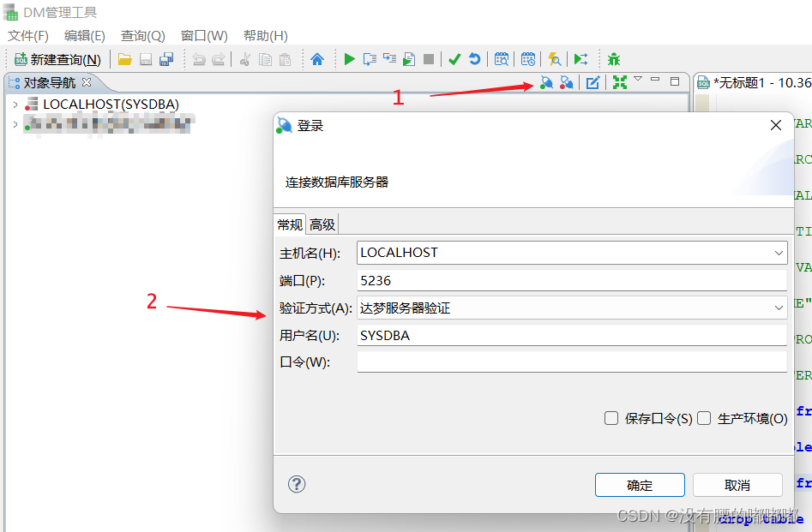This screenshot has width=812, height=532.
Task: Switch to the 常规 tab in login dialog
Action: (290, 224)
